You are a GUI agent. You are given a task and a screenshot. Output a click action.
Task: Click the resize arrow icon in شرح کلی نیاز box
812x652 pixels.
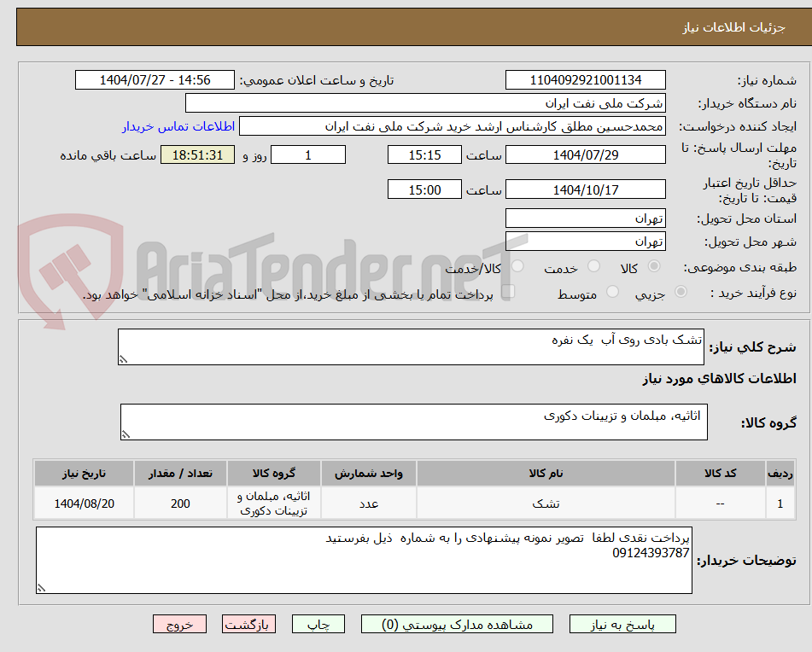point(123,357)
